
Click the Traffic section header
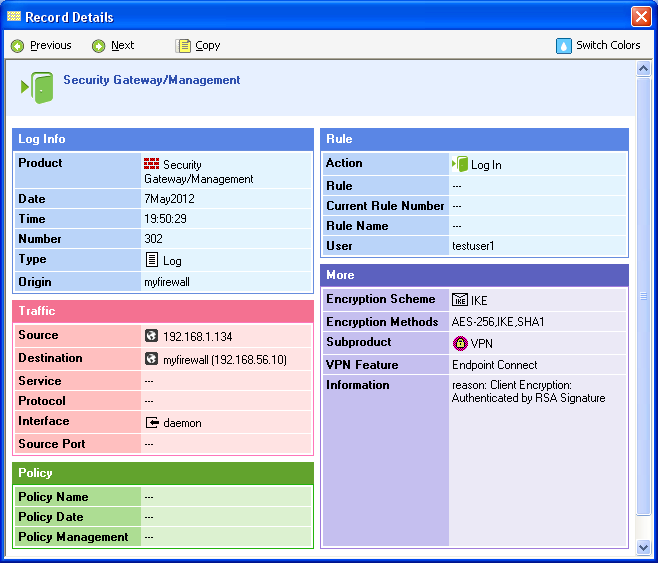(x=163, y=312)
